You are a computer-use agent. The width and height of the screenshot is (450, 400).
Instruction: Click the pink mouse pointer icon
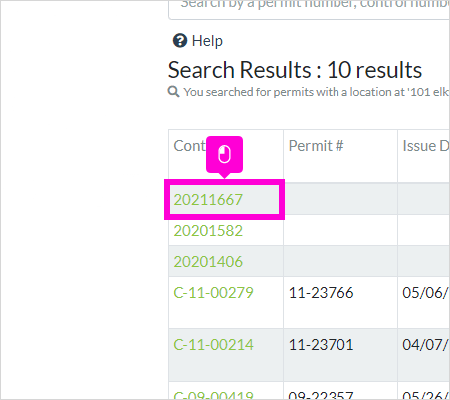224,154
